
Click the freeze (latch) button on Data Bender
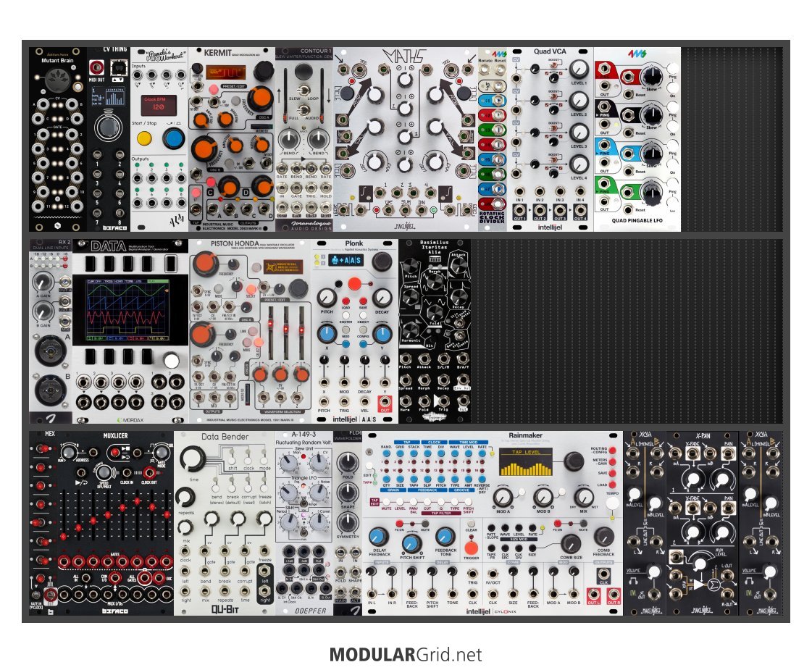[265, 487]
